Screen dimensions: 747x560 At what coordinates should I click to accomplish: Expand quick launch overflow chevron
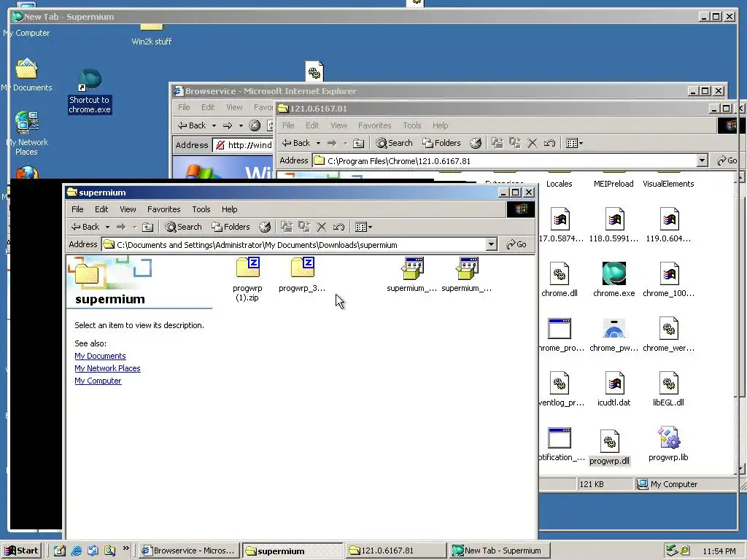click(125, 548)
